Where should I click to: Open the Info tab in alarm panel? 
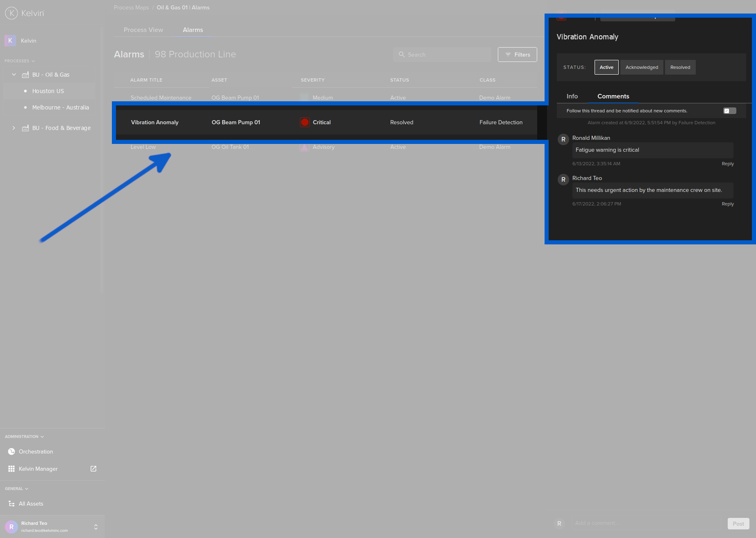click(x=572, y=96)
